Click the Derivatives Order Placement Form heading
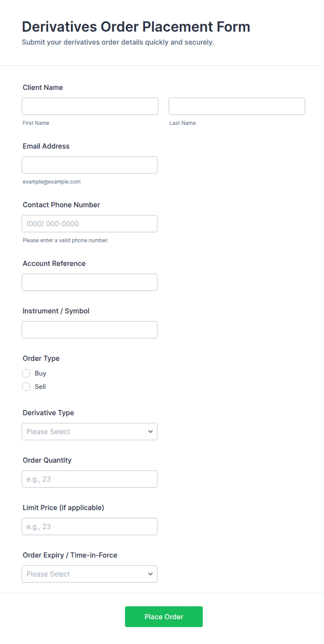This screenshot has width=324, height=644. click(x=136, y=27)
